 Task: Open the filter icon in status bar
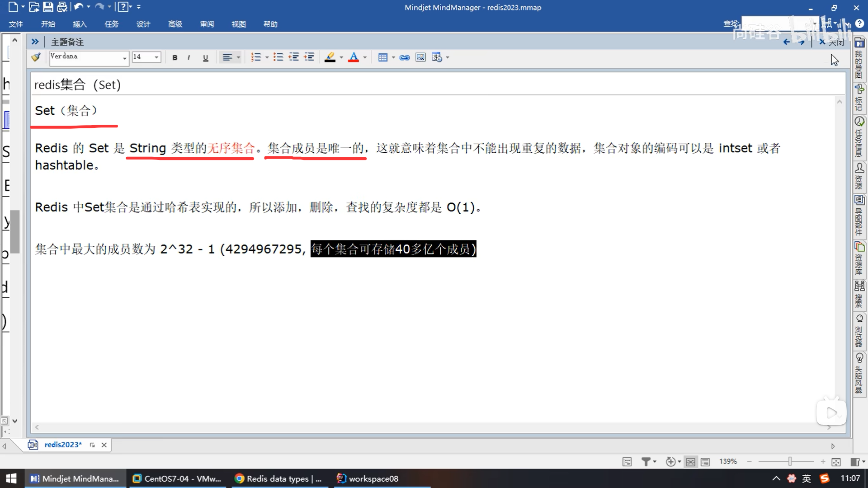(x=646, y=461)
